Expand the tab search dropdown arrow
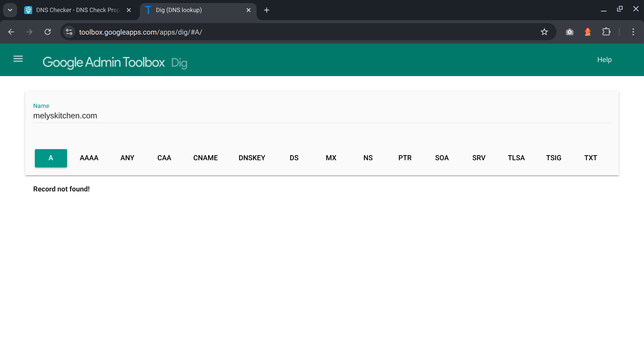 click(x=10, y=10)
